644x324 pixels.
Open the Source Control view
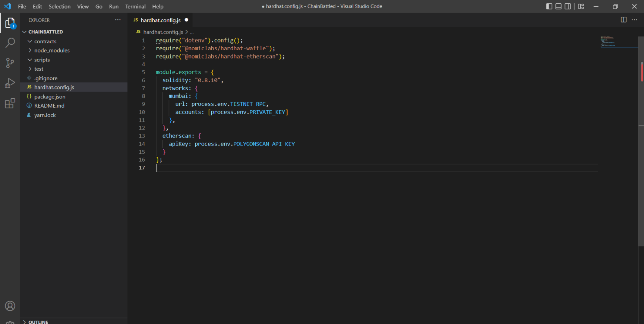(x=10, y=63)
